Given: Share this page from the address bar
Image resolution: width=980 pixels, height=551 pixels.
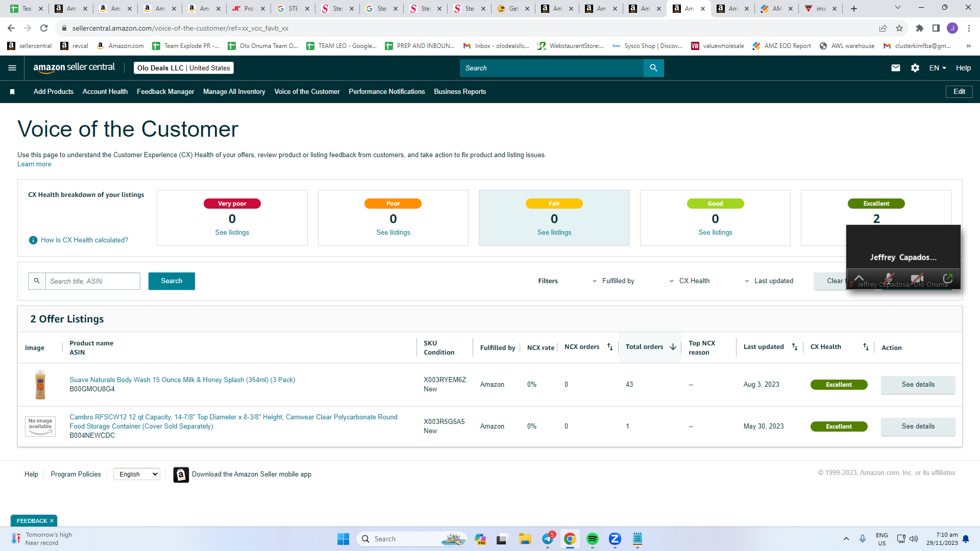Looking at the screenshot, I should (x=883, y=28).
